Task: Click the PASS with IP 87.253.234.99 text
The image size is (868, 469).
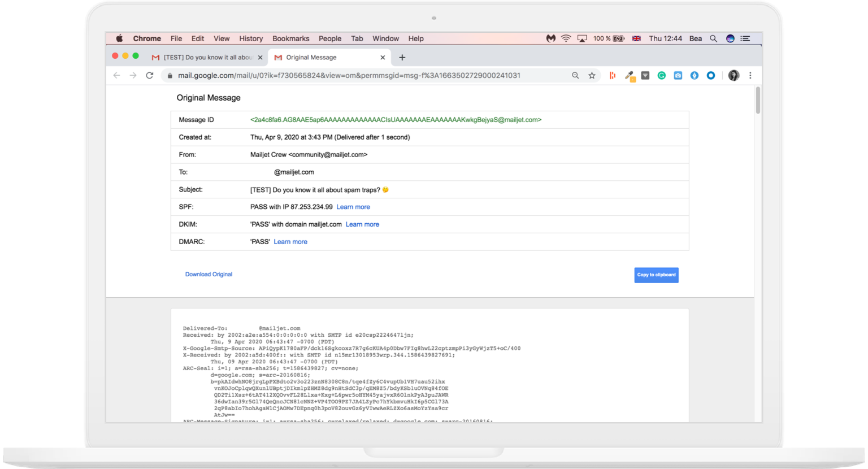Action: pyautogui.click(x=292, y=207)
